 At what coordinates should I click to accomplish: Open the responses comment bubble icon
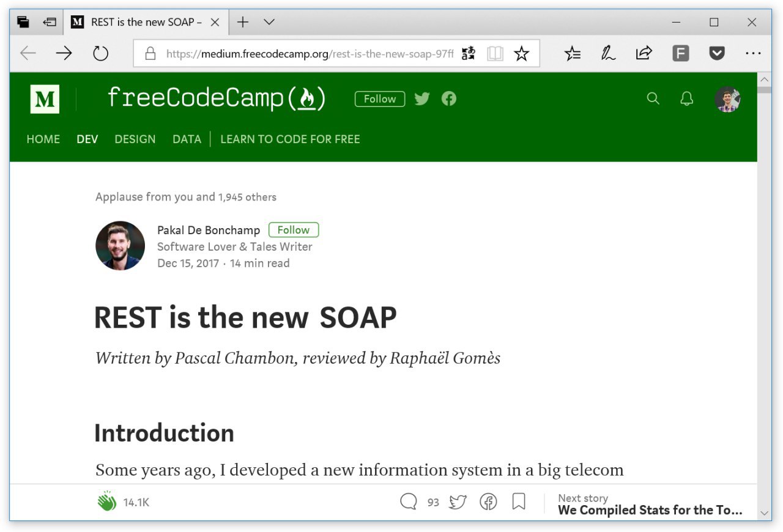(x=409, y=502)
